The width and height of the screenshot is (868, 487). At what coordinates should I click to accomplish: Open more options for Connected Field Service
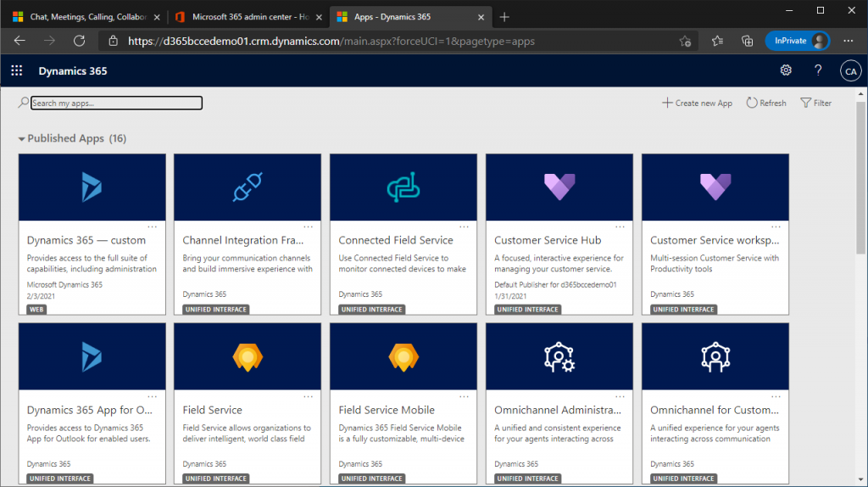(464, 227)
